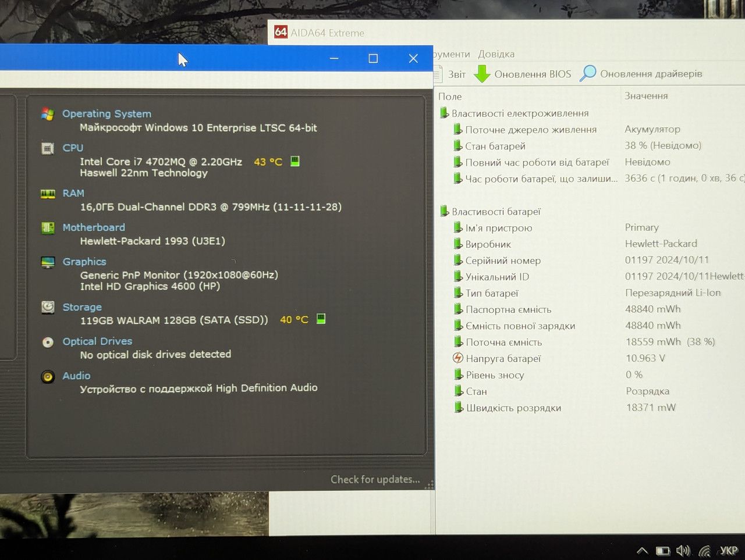Click the Storage drive icon
Image resolution: width=745 pixels, height=560 pixels.
[x=48, y=307]
